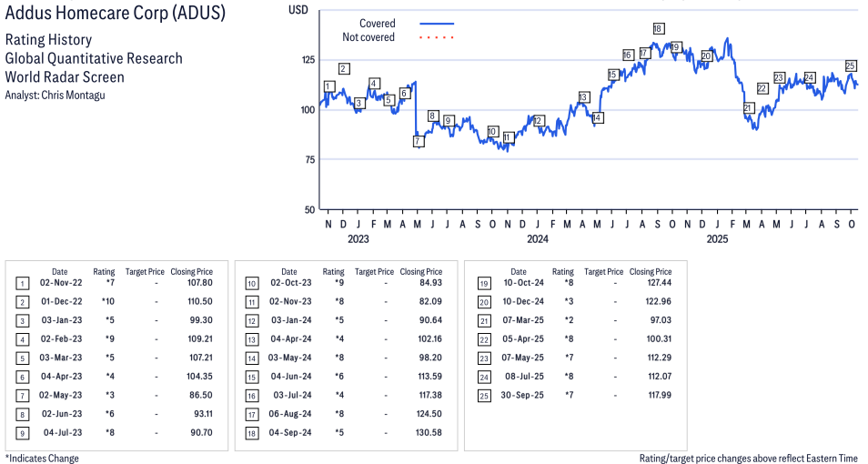Select marker 7 on the price chart
This screenshot has height=464, width=868.
[418, 141]
